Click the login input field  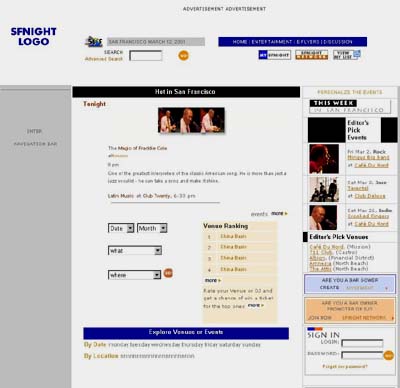tap(362, 343)
